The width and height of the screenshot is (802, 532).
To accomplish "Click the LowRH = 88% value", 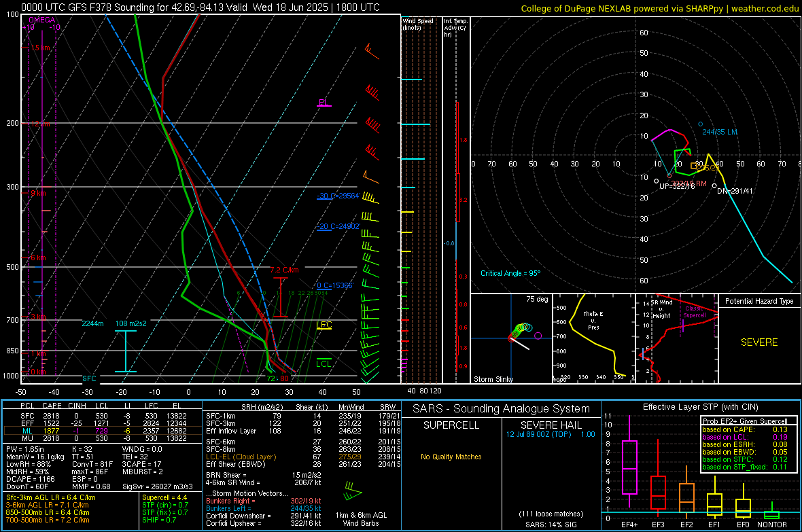I will tap(29, 465).
